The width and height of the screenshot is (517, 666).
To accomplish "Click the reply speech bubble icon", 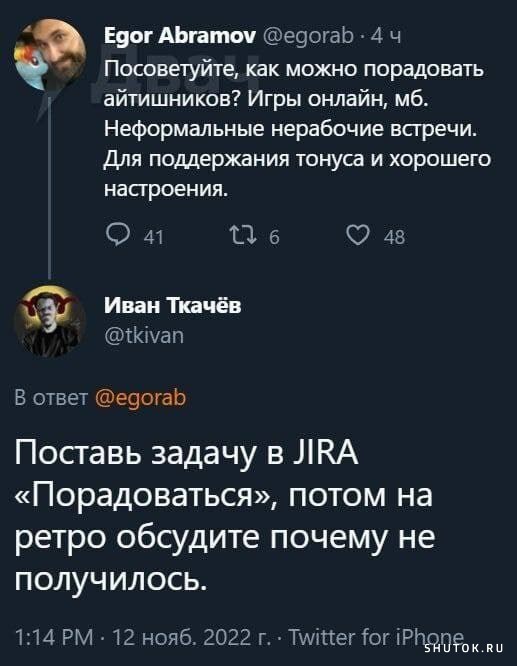I will [x=116, y=235].
